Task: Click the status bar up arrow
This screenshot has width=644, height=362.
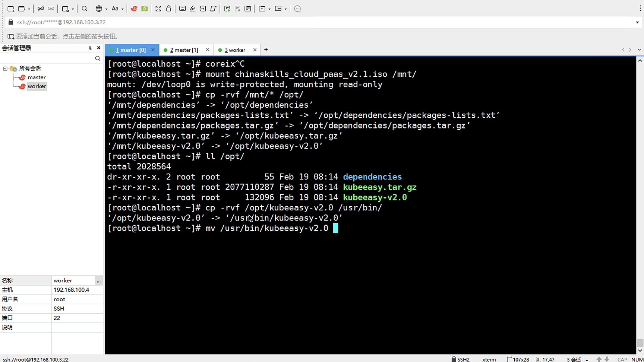Action: [599, 359]
